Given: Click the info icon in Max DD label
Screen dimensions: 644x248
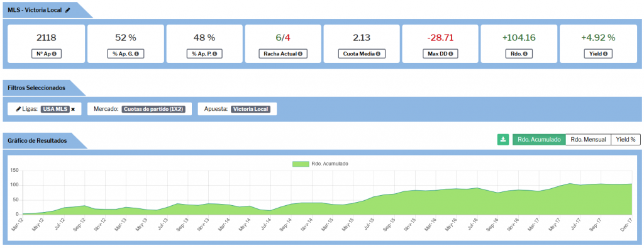Looking at the screenshot, I should 452,54.
